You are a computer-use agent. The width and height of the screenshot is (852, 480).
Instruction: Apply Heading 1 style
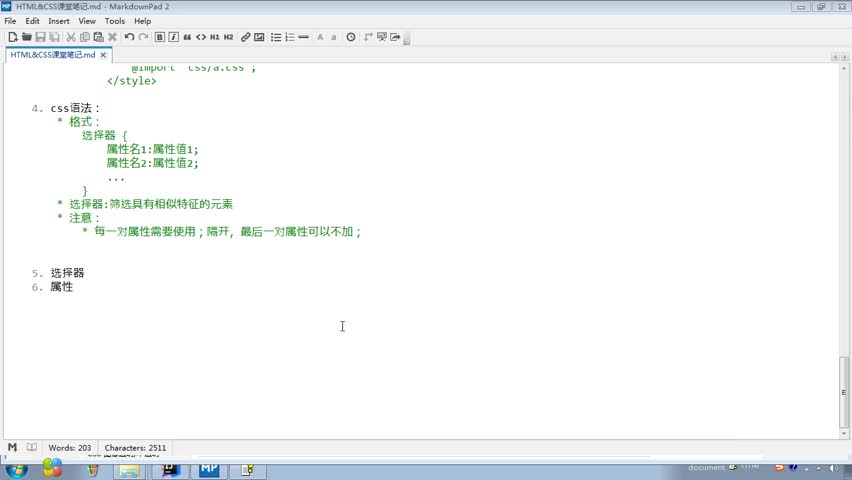pyautogui.click(x=215, y=37)
